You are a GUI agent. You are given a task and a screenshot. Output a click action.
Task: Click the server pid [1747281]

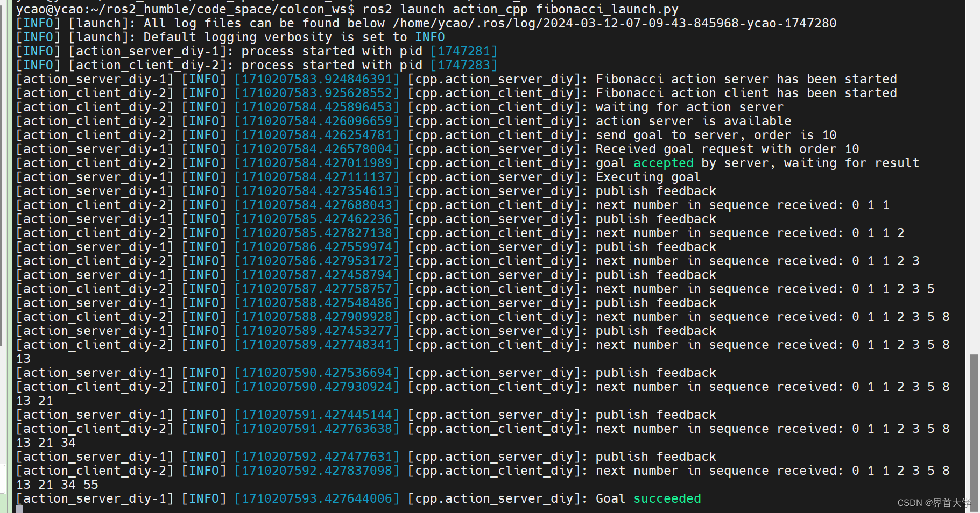click(464, 51)
